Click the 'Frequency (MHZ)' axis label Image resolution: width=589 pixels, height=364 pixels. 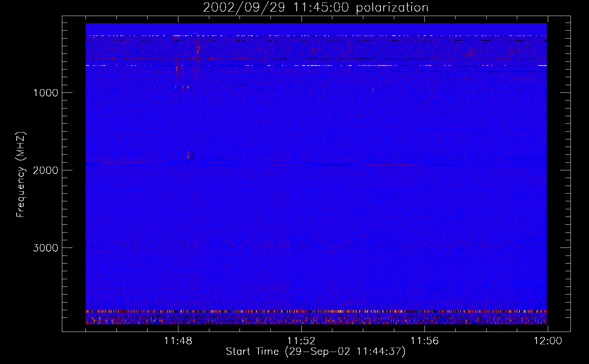[x=21, y=175]
